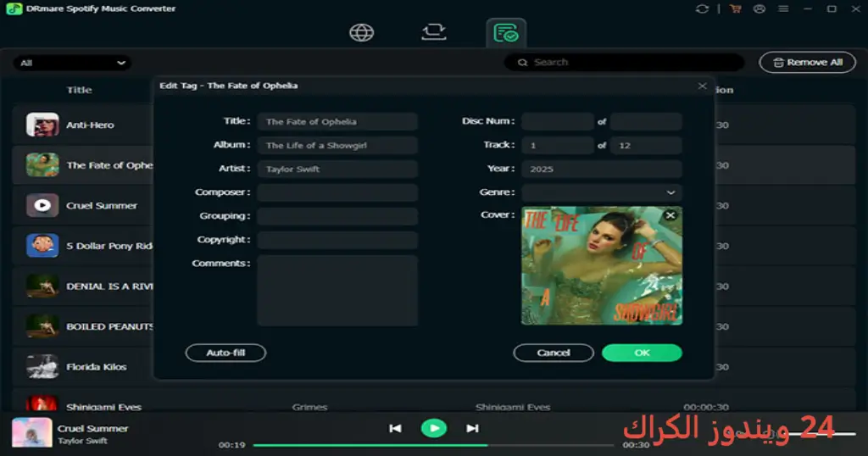Click the Disc Num total field
Image resolution: width=868 pixels, height=456 pixels.
click(x=646, y=122)
